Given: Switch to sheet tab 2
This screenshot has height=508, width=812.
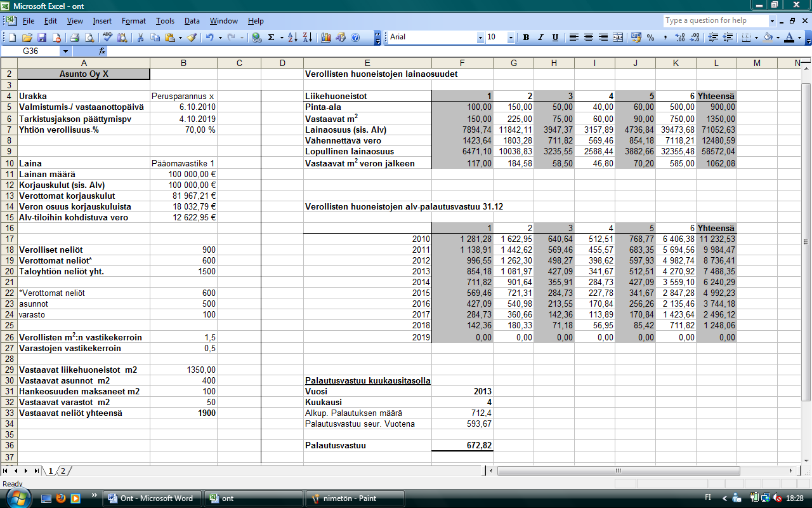Looking at the screenshot, I should click(62, 471).
